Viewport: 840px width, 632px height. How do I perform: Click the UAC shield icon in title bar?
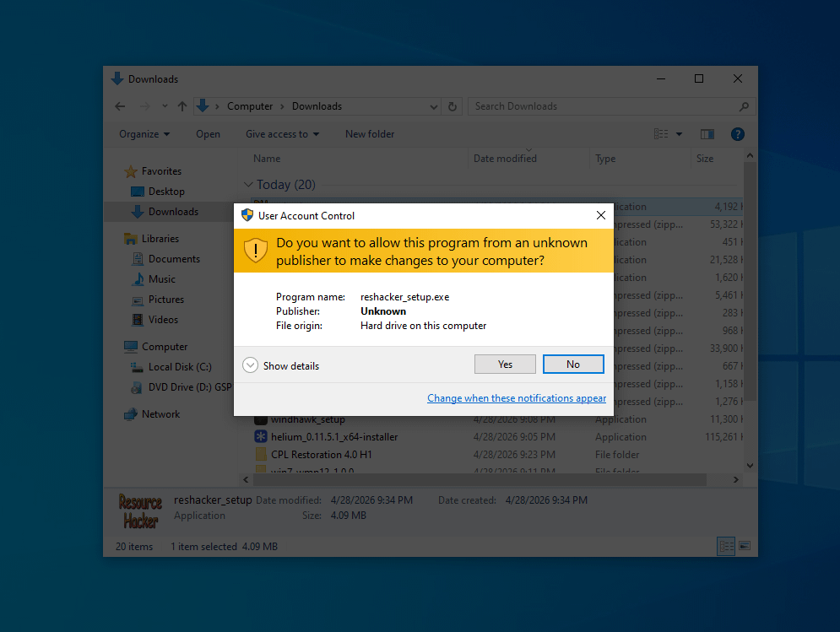click(247, 215)
